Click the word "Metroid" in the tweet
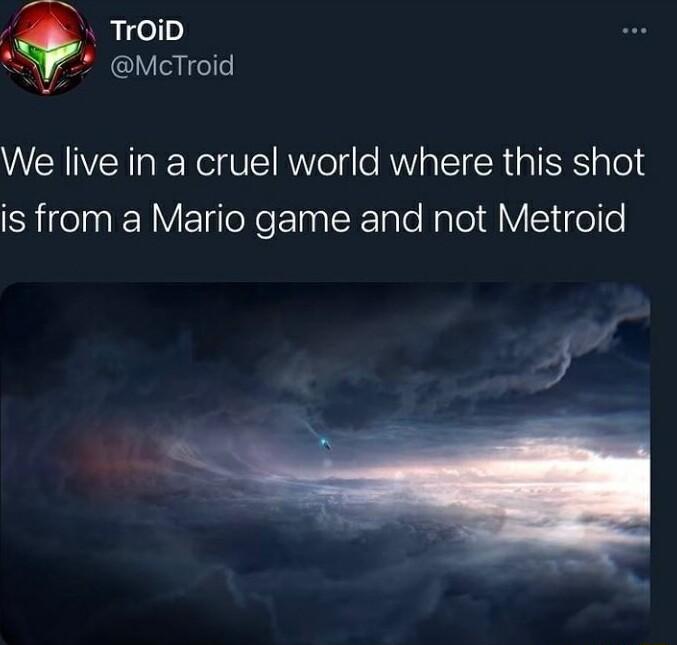Image resolution: width=677 pixels, height=645 pixels. [x=562, y=217]
